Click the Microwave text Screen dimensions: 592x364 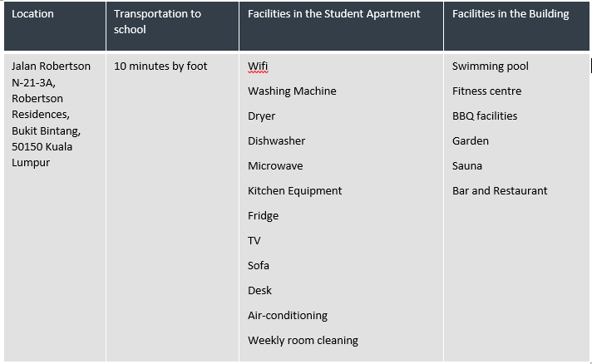pyautogui.click(x=275, y=165)
